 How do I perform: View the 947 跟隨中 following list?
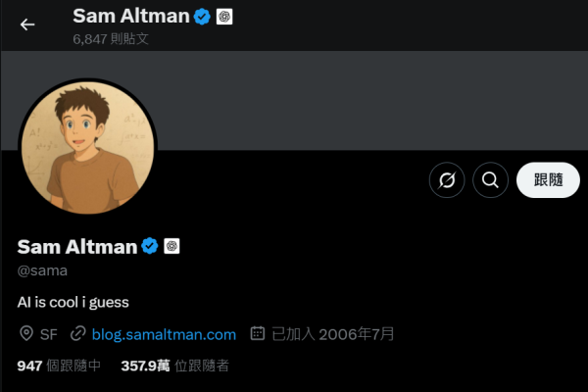pyautogui.click(x=59, y=366)
